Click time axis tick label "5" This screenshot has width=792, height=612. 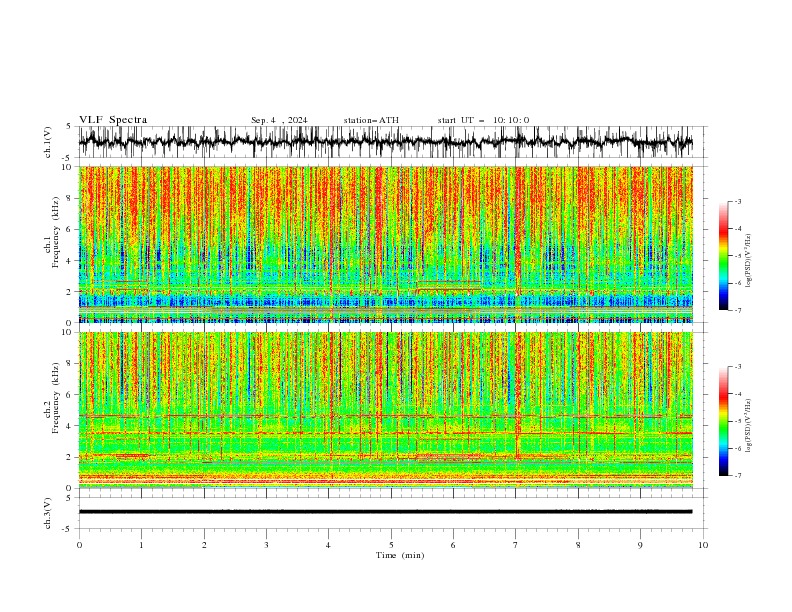pos(391,545)
